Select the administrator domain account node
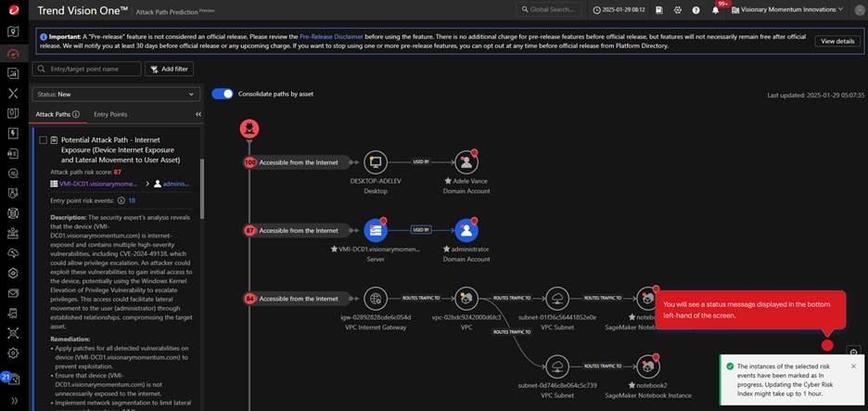The width and height of the screenshot is (868, 411). tap(466, 230)
